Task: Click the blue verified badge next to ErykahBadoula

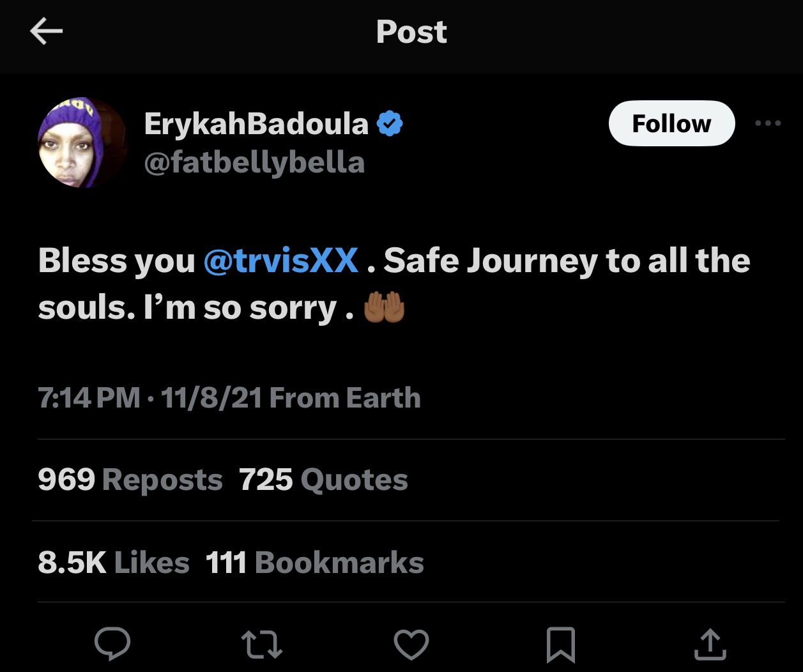Action: (x=390, y=122)
